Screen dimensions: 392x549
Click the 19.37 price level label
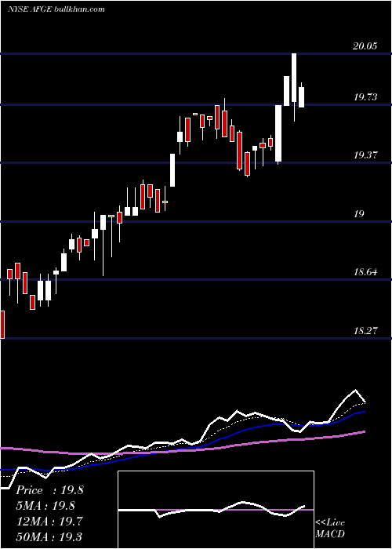click(365, 155)
